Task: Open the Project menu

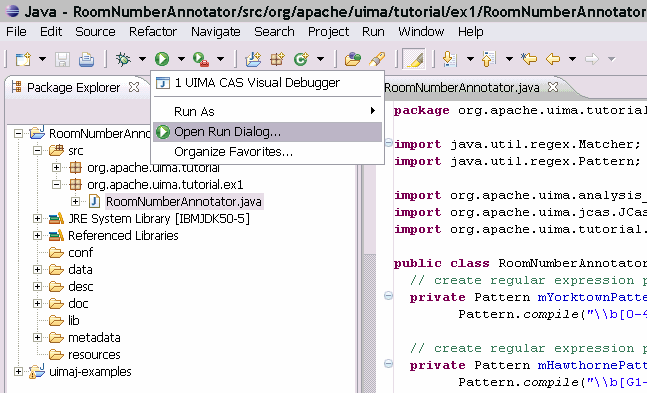Action: coord(328,32)
